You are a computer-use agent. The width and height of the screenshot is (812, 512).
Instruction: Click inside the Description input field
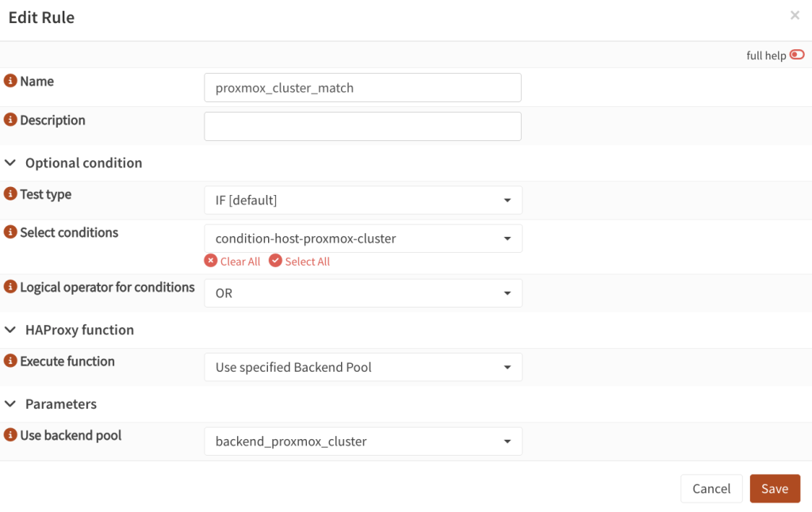click(362, 126)
